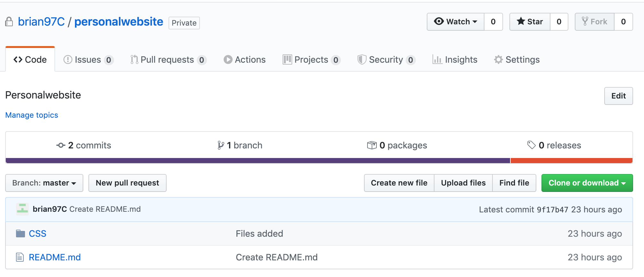Click the purple segment of language bar
644x277 pixels.
tap(258, 161)
